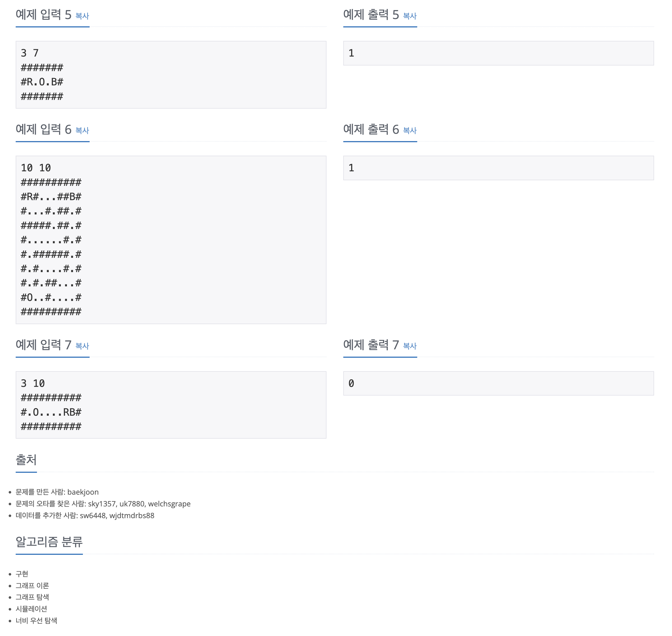This screenshot has height=636, width=672.
Task: Copy example input 5 via 복사 link
Action: pyautogui.click(x=82, y=16)
